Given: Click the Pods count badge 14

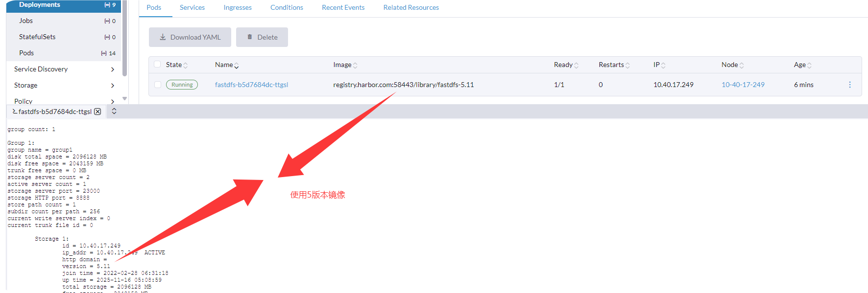Looking at the screenshot, I should 108,53.
